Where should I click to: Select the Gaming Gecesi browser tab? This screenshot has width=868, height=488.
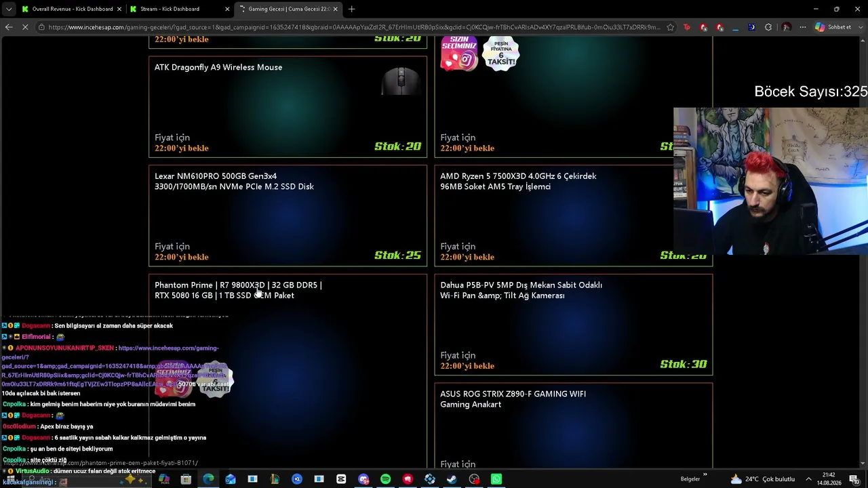pyautogui.click(x=288, y=9)
